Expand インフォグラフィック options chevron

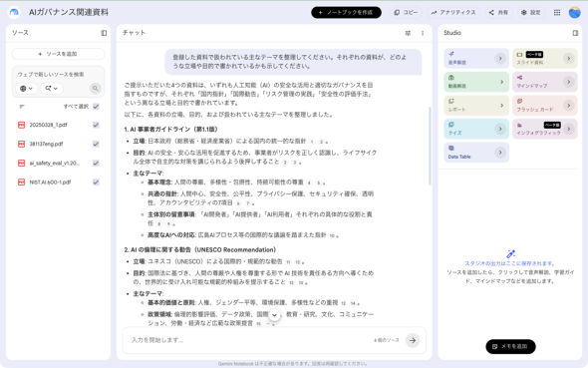point(568,129)
